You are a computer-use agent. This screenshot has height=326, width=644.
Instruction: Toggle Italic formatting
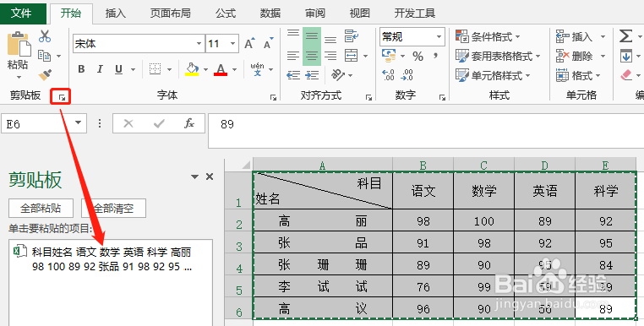coord(100,69)
